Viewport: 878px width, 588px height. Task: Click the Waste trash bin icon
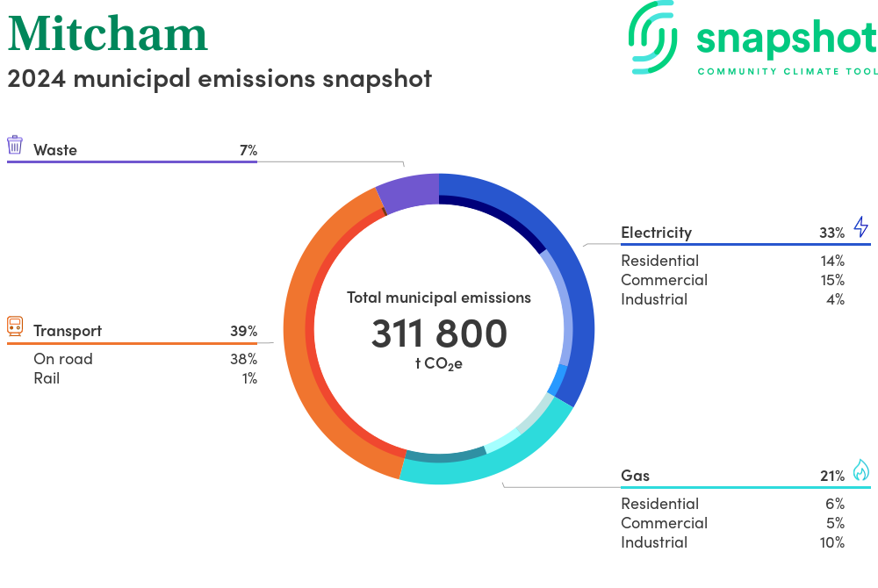pos(15,145)
